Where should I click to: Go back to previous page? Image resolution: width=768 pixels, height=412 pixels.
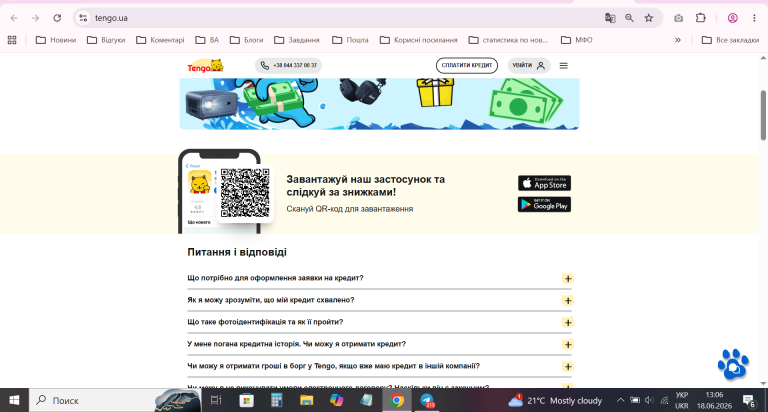[14, 18]
